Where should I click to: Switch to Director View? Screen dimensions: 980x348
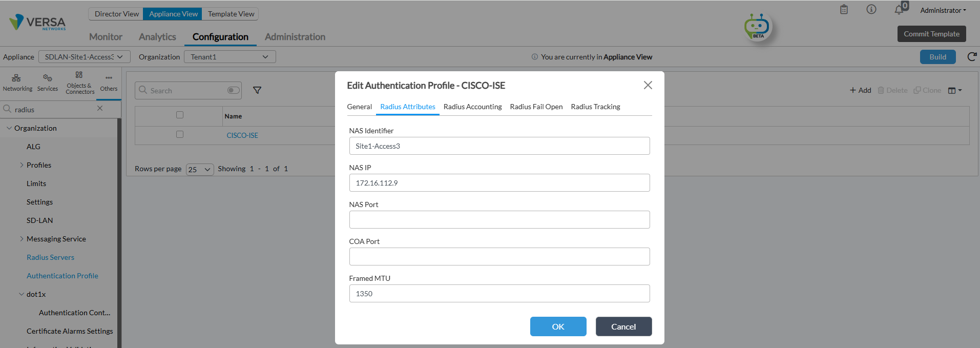point(116,14)
